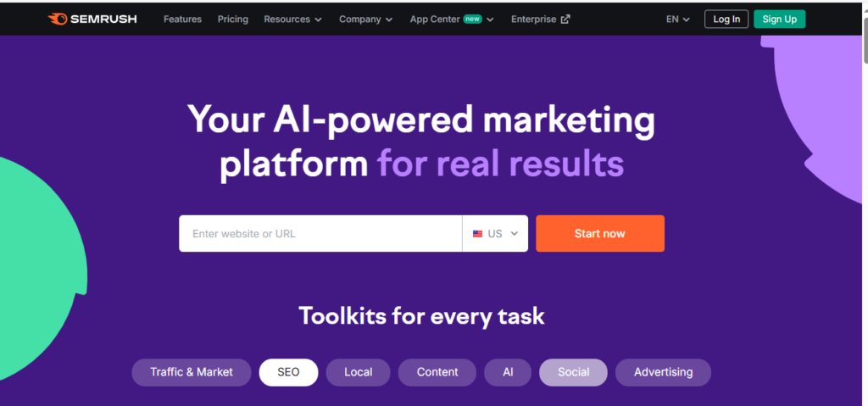This screenshot has height=406, width=868.
Task: Open the Pricing page
Action: [x=233, y=19]
